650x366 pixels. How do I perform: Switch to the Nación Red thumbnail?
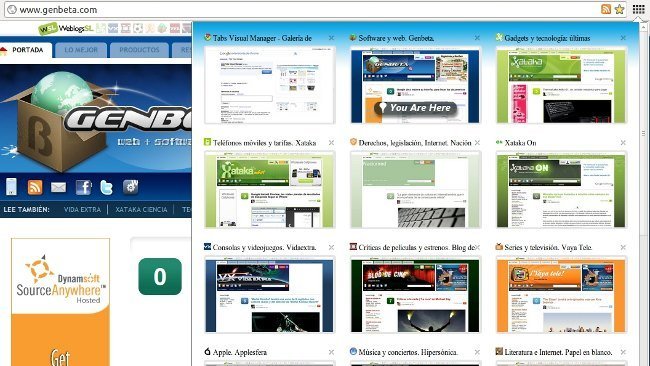coord(415,189)
